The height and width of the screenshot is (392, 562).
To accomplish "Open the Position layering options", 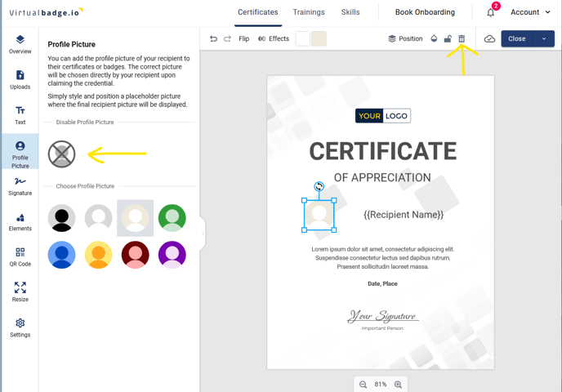I will (405, 38).
